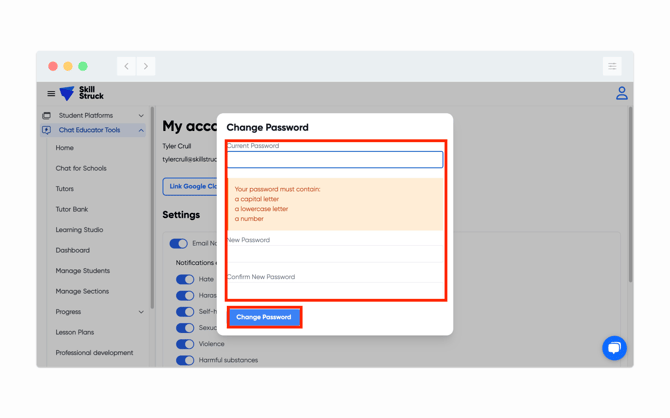Click the browser forward arrow
Image resolution: width=670 pixels, height=418 pixels.
pos(146,66)
